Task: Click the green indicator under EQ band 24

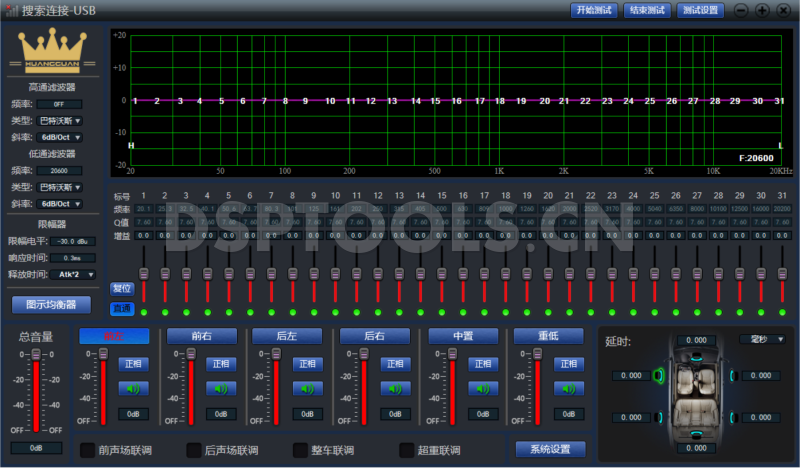Action: click(633, 312)
